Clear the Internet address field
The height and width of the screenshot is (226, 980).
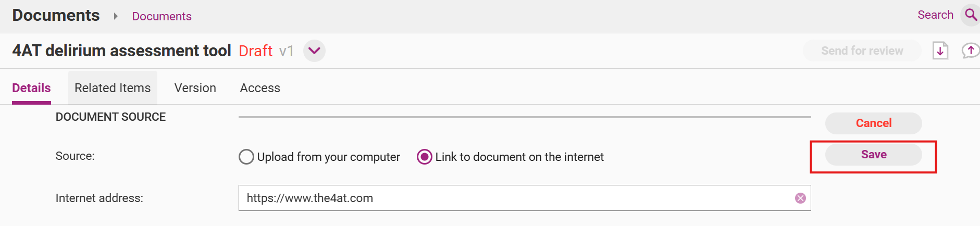pos(800,198)
